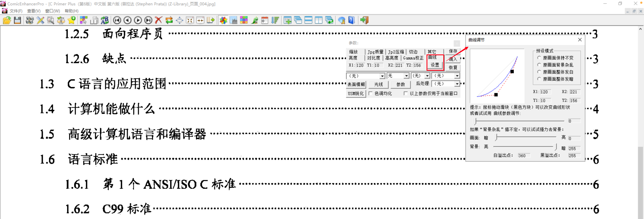Click the 背景 brightness slider handle
644x219 pixels.
tap(555, 147)
